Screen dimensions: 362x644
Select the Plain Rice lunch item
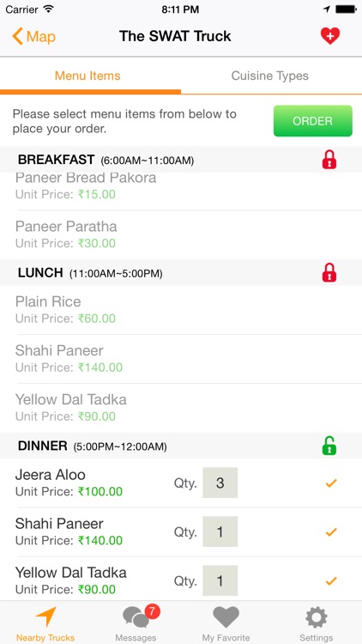181,310
